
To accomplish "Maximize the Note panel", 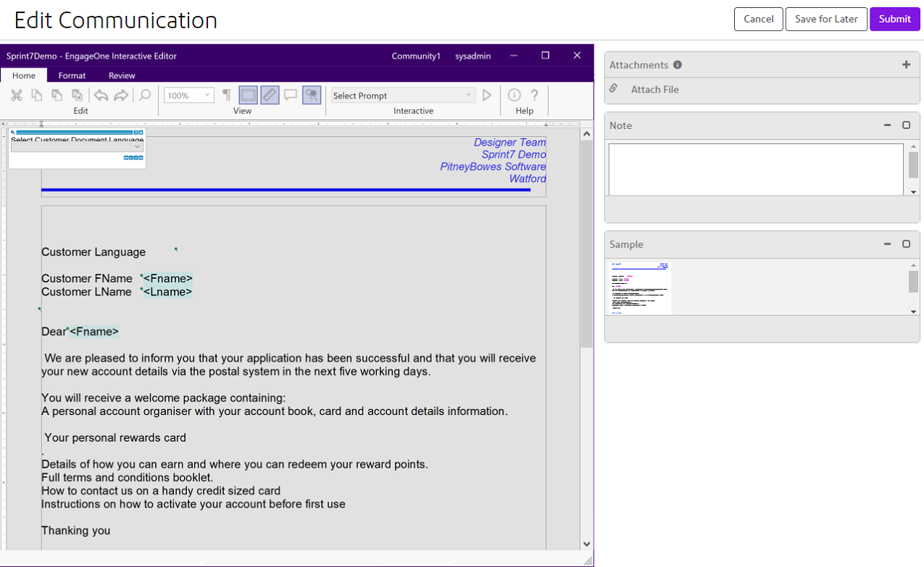I will click(906, 125).
